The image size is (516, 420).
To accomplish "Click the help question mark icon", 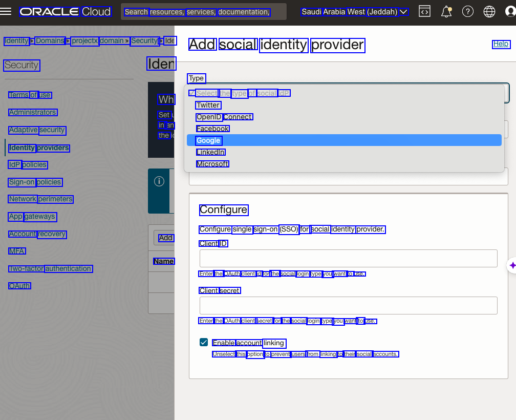I will click(x=468, y=12).
